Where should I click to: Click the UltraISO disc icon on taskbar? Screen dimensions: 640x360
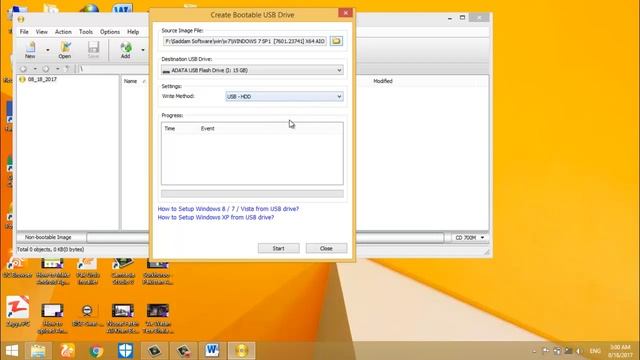click(241, 351)
